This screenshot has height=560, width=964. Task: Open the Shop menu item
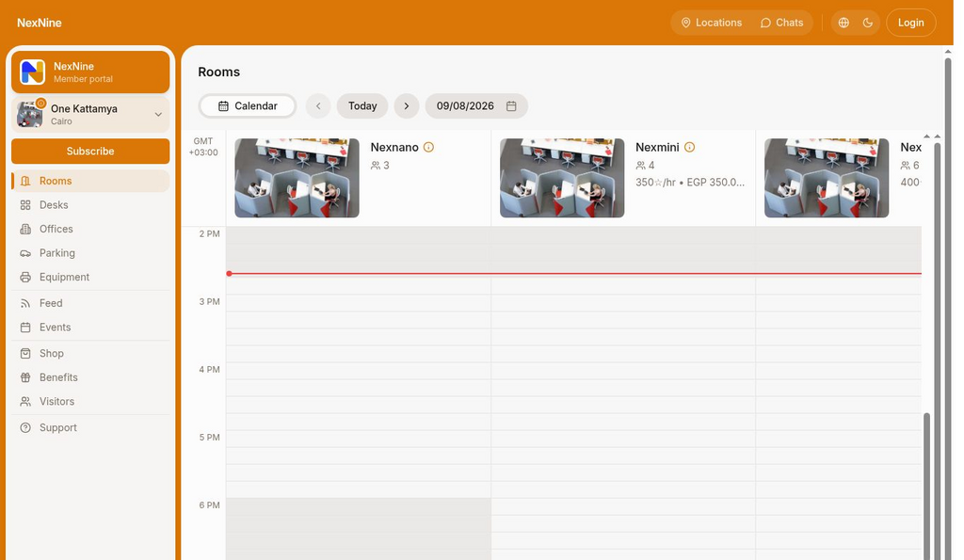point(90,354)
